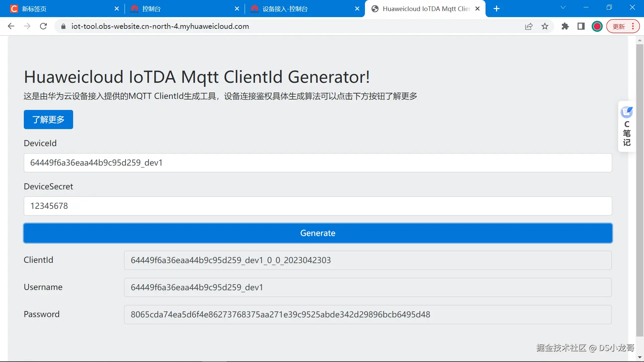Open the extensions puzzle icon
This screenshot has width=644, height=362.
tap(565, 26)
